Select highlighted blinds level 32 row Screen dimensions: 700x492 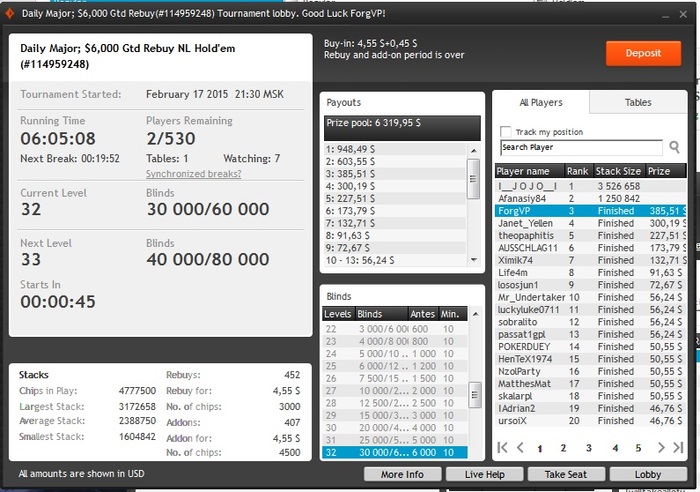point(395,452)
